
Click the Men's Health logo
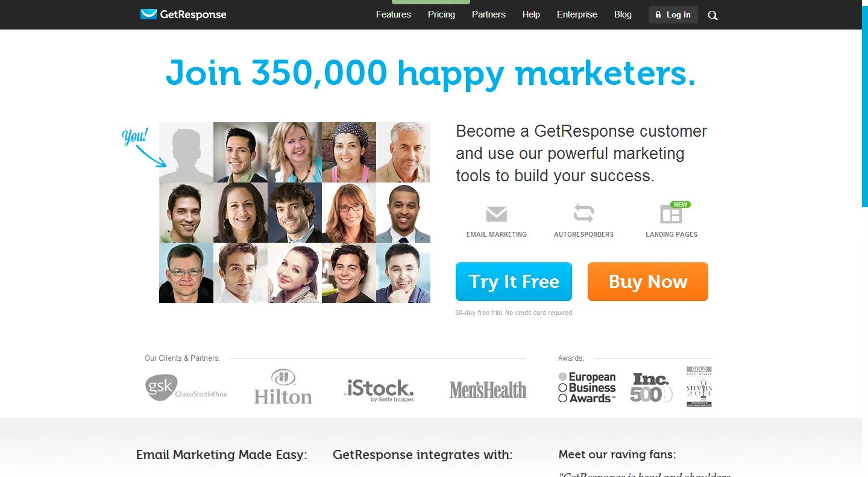point(488,390)
